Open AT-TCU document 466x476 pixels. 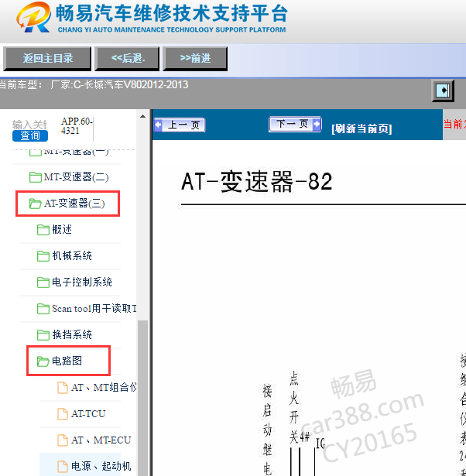point(88,414)
